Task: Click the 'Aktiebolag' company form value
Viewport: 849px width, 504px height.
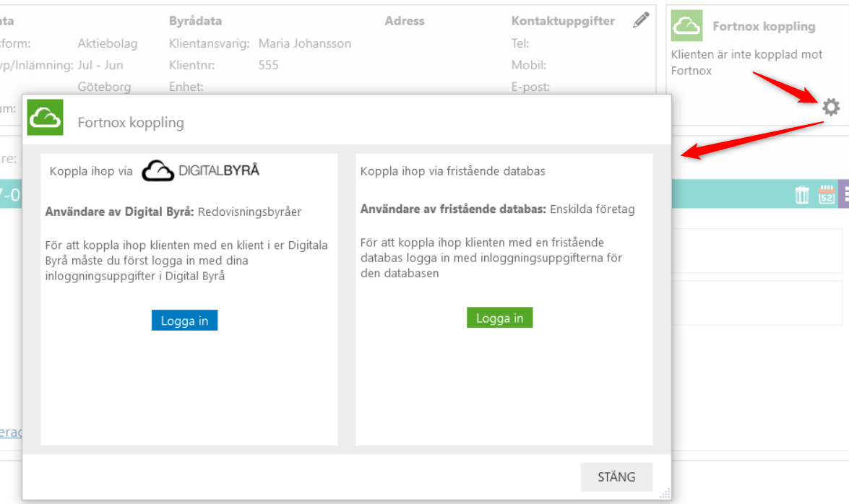Action: [107, 43]
